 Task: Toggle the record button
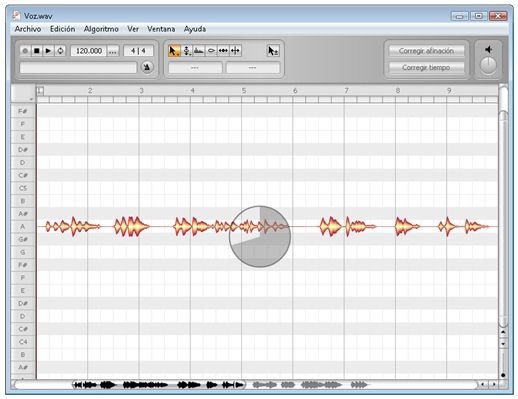click(25, 51)
